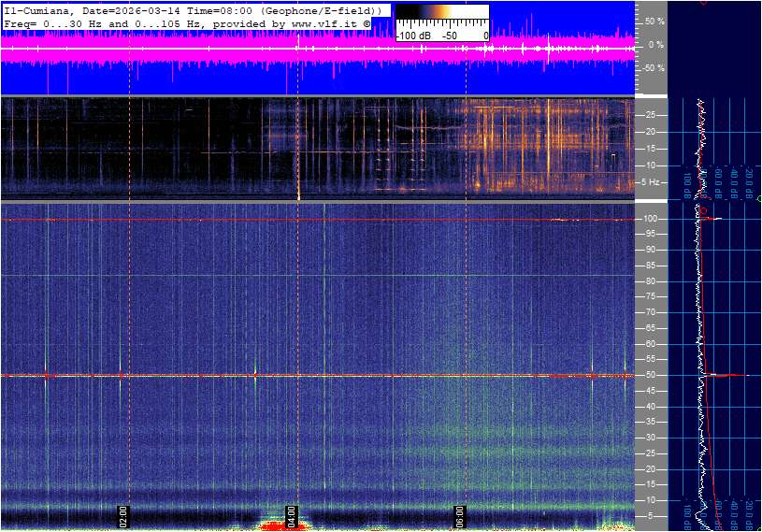
Task: Click the 50 % amplitude axis label
Action: click(x=654, y=21)
